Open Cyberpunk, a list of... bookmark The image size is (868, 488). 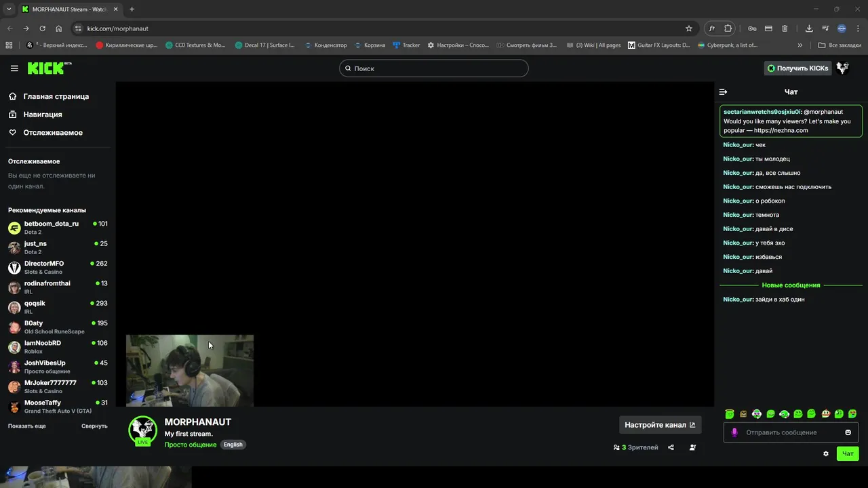pos(728,45)
